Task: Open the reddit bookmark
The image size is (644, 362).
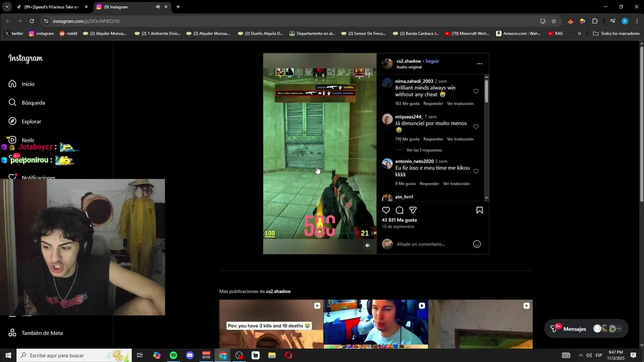Action: point(68,34)
